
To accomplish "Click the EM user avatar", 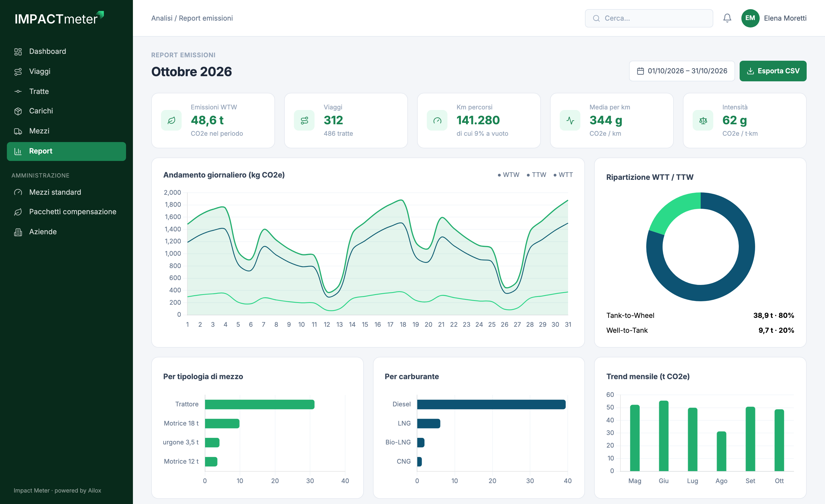I will [750, 18].
